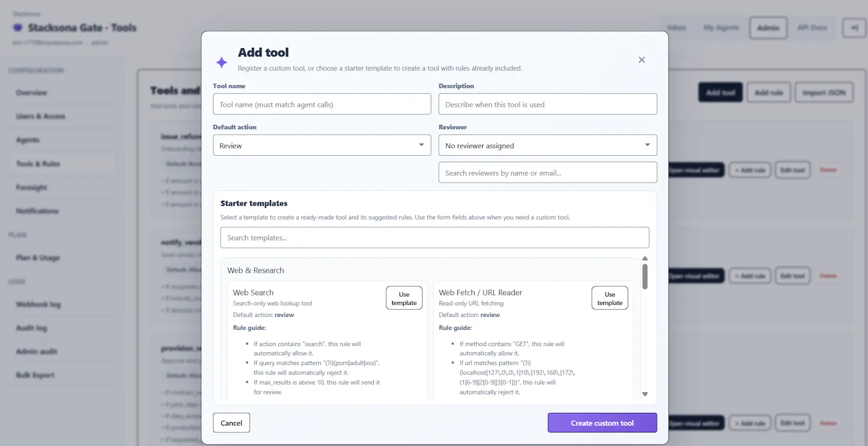868x446 pixels.
Task: Select Tools & Rules in sidebar
Action: pyautogui.click(x=38, y=163)
